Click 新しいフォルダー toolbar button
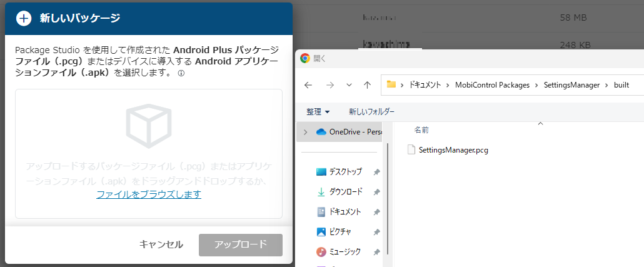The width and height of the screenshot is (644, 267). tap(371, 112)
